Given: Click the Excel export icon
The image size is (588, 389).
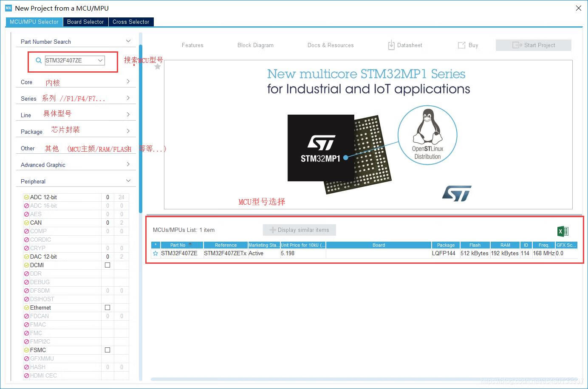Looking at the screenshot, I should click(563, 231).
